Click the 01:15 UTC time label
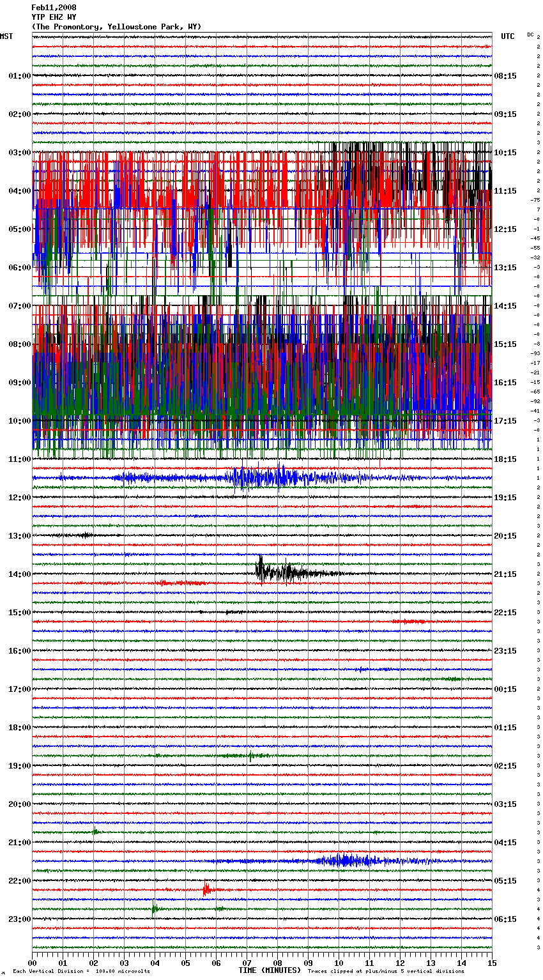Viewport: 543px width, 980px height. click(x=505, y=728)
